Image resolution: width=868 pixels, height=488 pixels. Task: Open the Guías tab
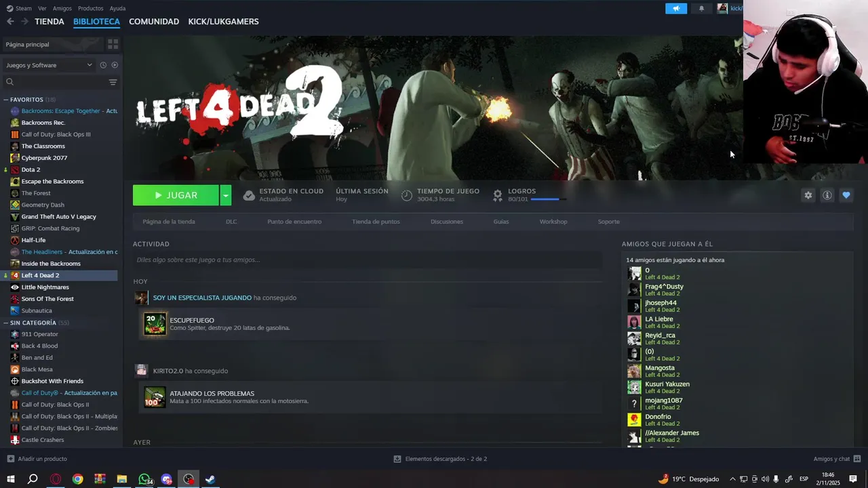(501, 222)
